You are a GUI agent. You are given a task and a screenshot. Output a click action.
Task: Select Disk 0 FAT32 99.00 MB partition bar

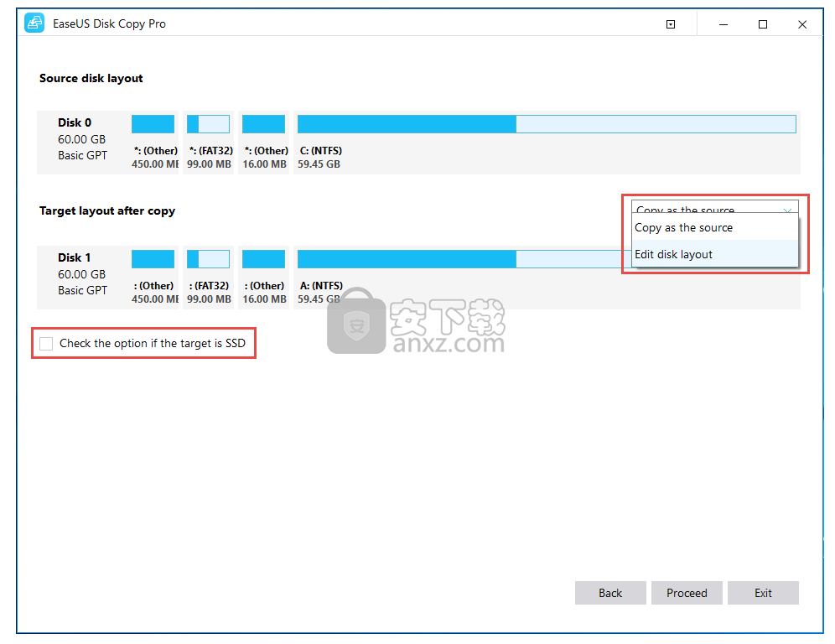point(208,124)
